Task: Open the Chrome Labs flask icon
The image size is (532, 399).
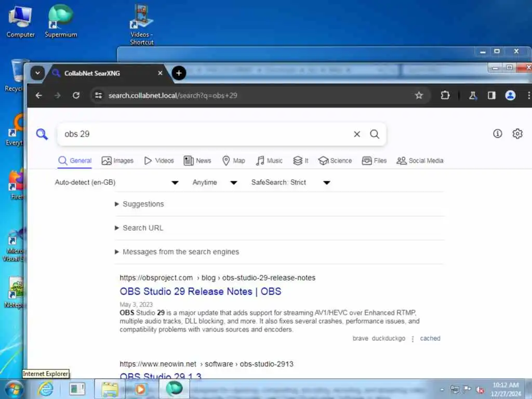Action: tap(473, 96)
